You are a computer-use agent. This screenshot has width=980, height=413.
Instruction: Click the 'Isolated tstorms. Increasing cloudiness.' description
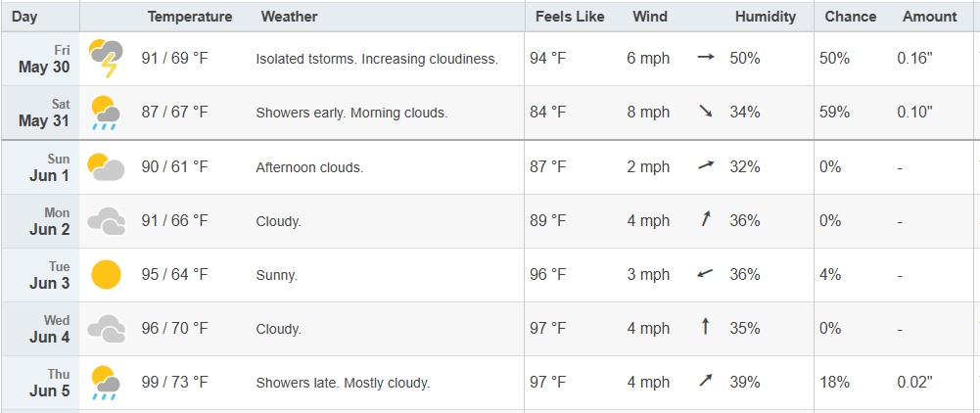coord(377,60)
